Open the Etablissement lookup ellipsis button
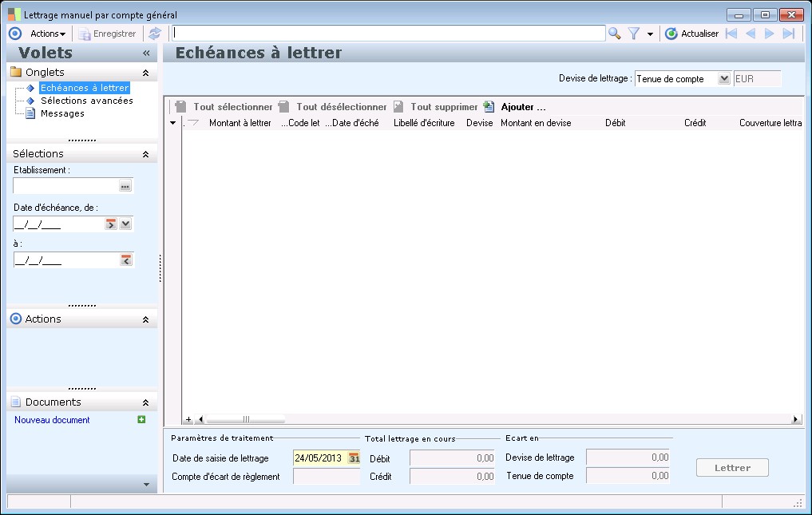Viewport: 812px width, 515px height. tap(125, 186)
